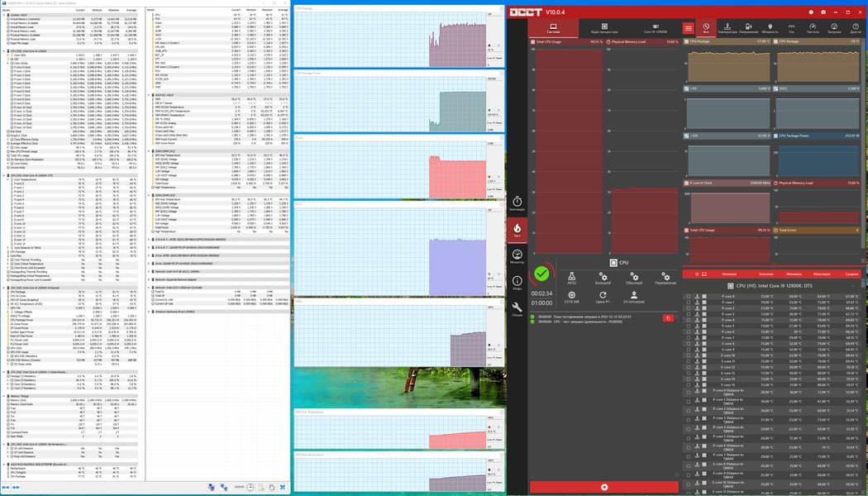
Task: Toggle the P-core 0 Clock graph checkbox
Action: pyautogui.click(x=687, y=183)
